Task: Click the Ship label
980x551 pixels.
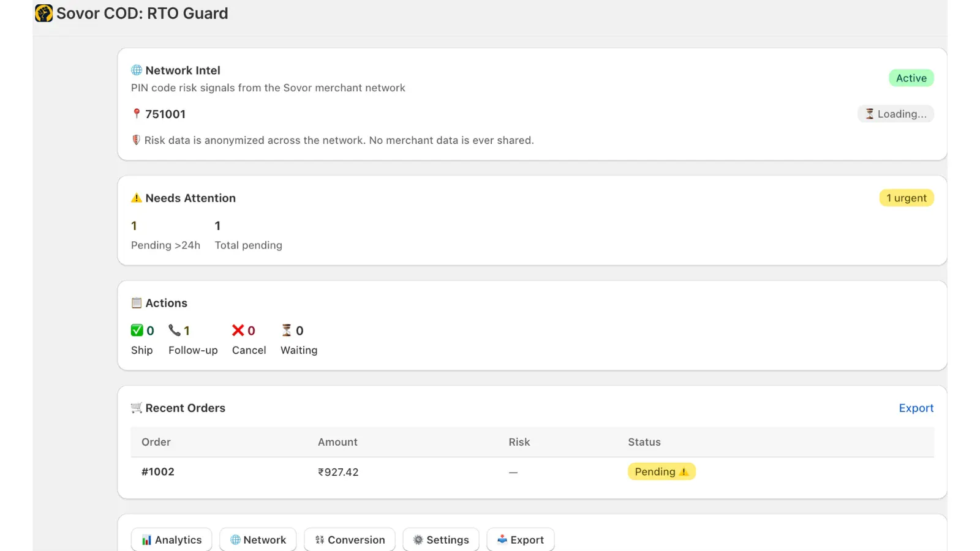Action: (142, 350)
